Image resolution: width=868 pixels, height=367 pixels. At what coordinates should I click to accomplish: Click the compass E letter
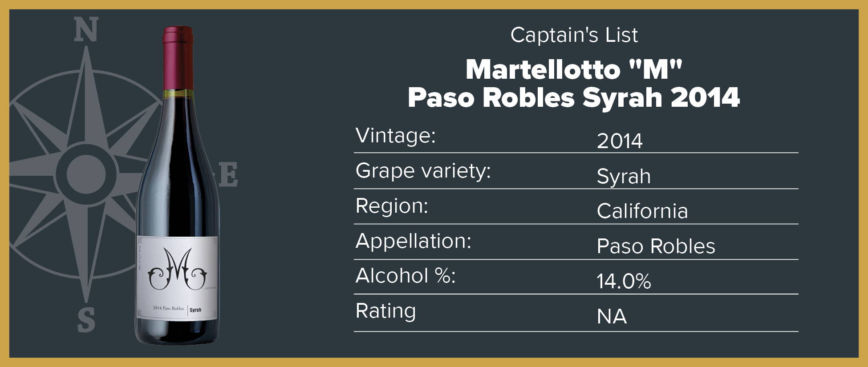coord(228,174)
